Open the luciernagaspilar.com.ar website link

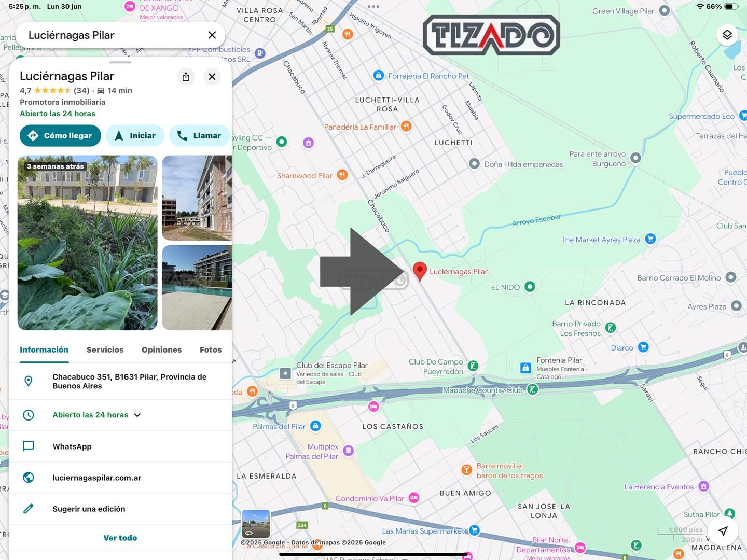(x=96, y=478)
